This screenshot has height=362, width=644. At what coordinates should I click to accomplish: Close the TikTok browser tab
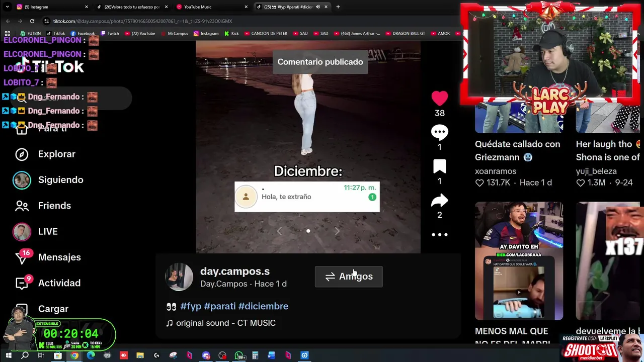pos(326,7)
